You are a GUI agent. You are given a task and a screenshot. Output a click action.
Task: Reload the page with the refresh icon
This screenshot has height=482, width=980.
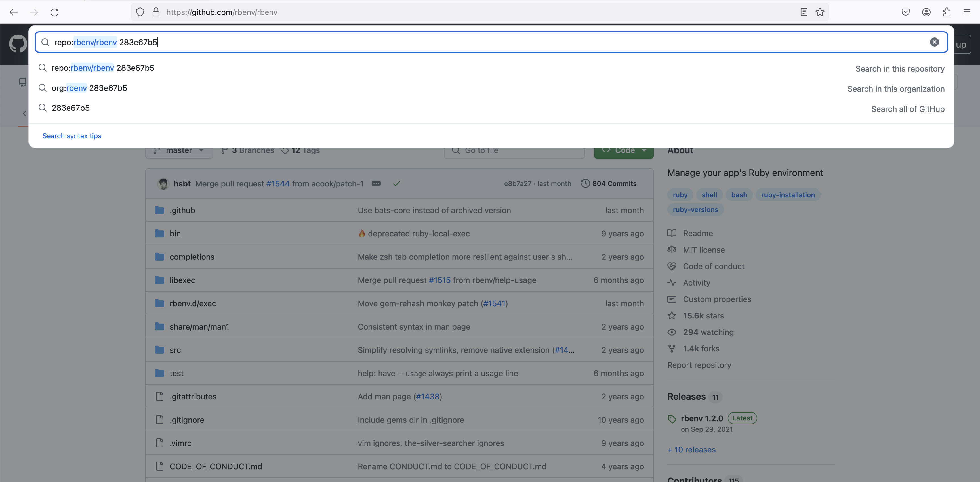(54, 12)
